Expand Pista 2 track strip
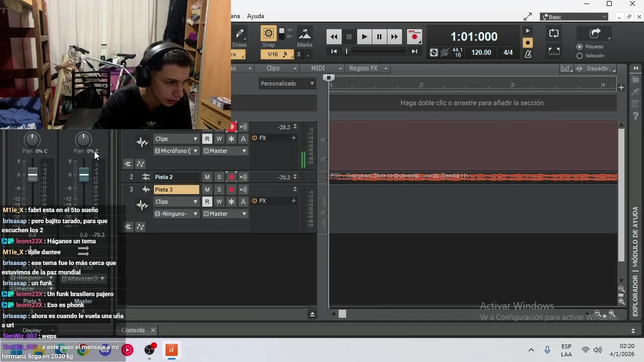 [295, 177]
